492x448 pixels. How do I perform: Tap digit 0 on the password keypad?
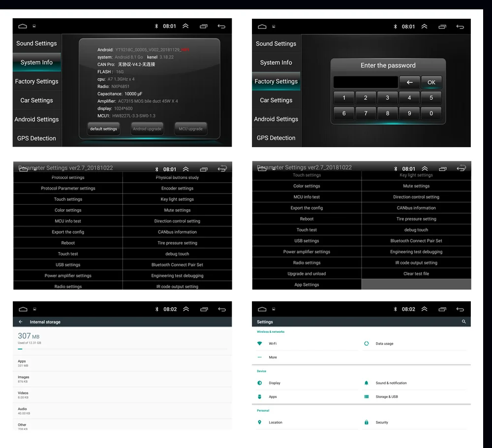coord(431,113)
